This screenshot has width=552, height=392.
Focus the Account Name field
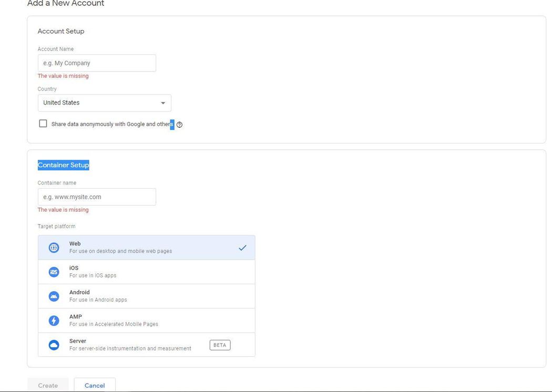click(x=97, y=63)
